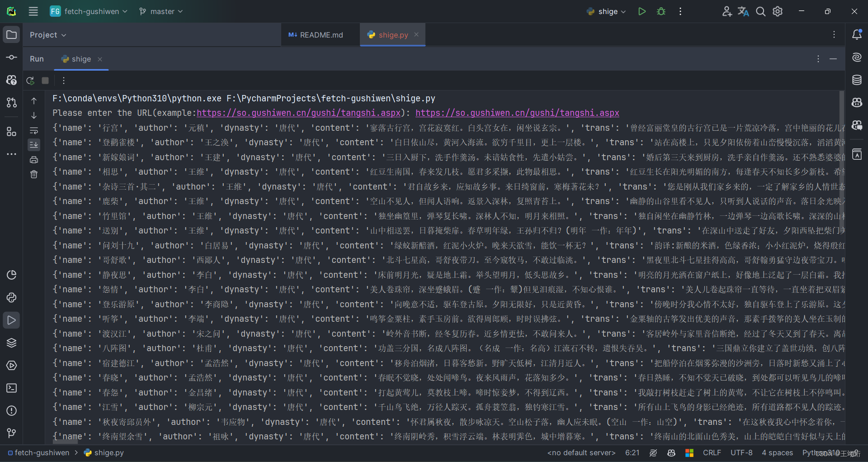868x462 pixels.
Task: Toggle soft-wrap in console
Action: 34,130
